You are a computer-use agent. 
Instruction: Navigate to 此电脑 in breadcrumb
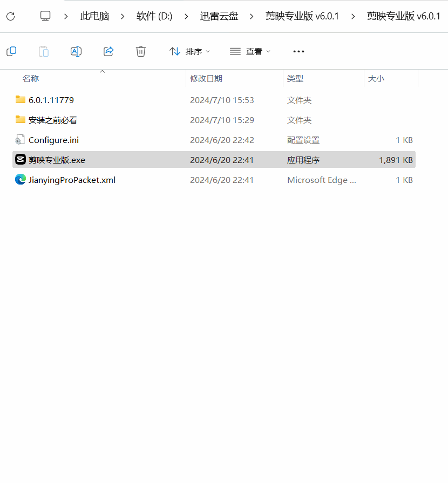point(94,16)
